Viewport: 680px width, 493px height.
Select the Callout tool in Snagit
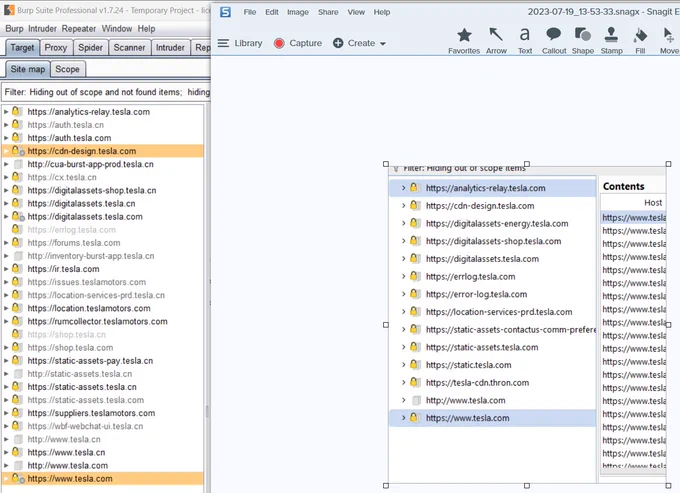click(554, 41)
